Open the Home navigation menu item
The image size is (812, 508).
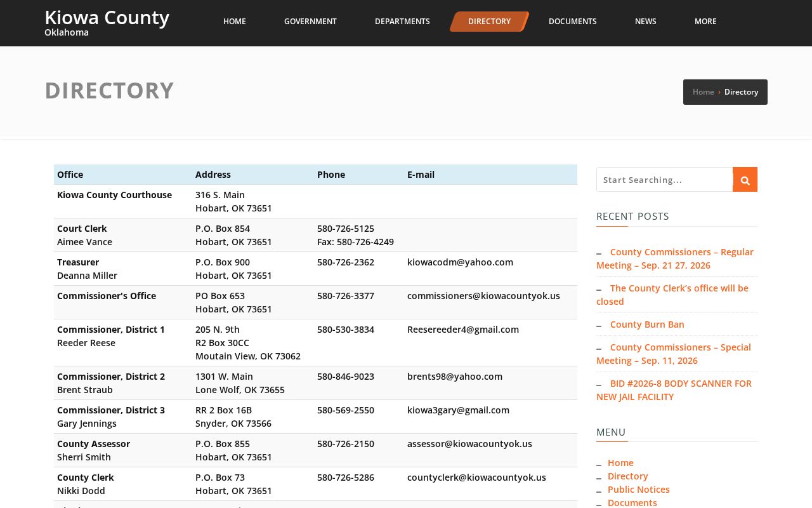point(235,22)
